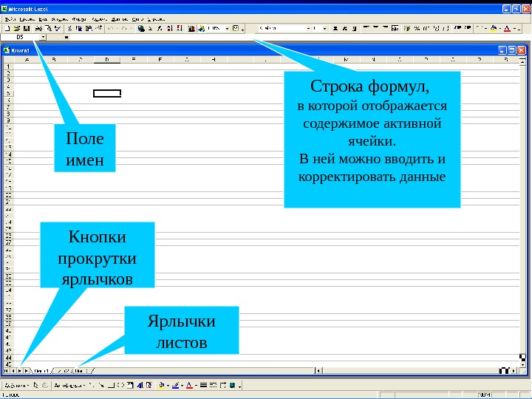Open the Draw menu in Drawing toolbar
Viewport: 532px width, 399px height.
pos(16,385)
